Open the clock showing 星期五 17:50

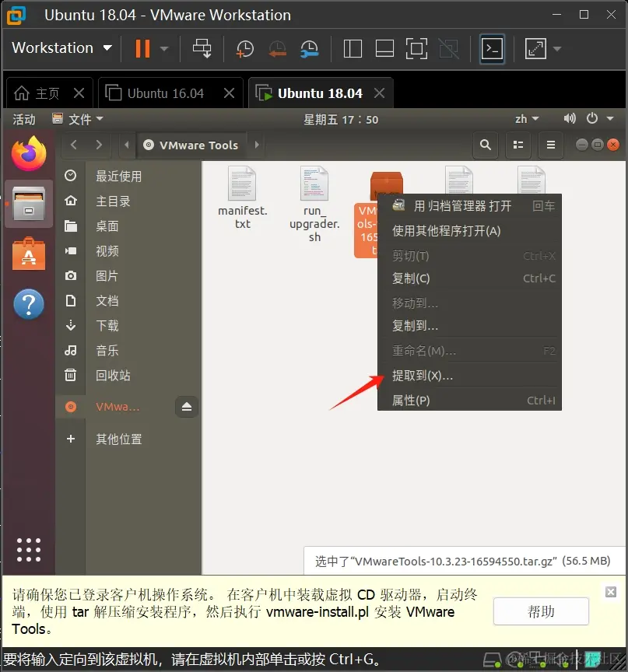[341, 119]
